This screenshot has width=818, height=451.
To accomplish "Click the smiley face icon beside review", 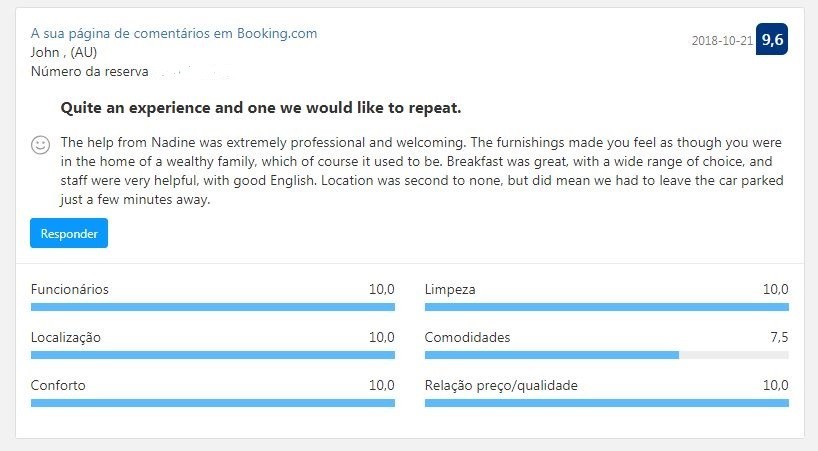I will (x=41, y=145).
